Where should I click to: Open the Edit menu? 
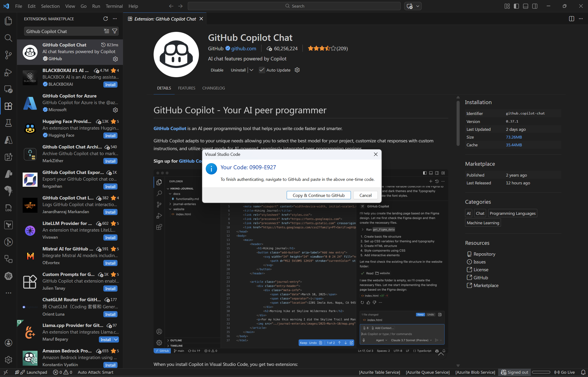(32, 6)
